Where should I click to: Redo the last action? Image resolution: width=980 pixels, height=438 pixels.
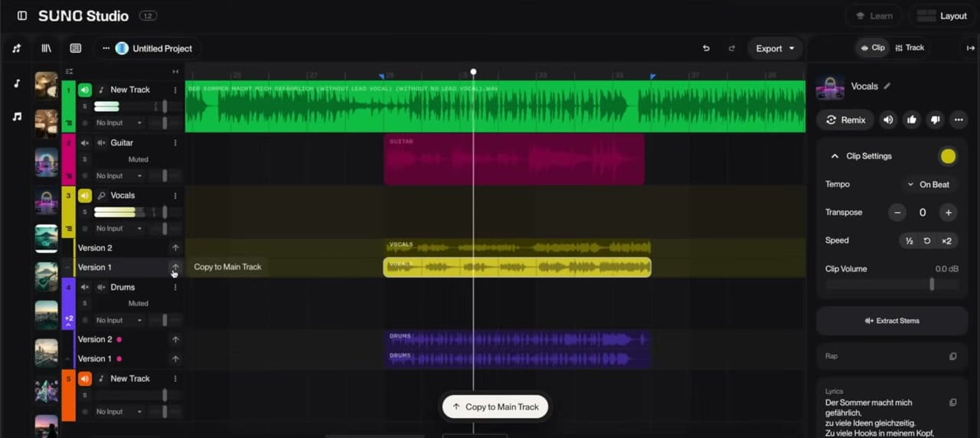(731, 48)
